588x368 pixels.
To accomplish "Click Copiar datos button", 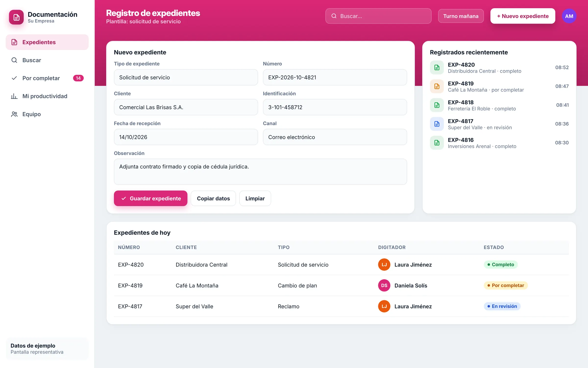I will pyautogui.click(x=213, y=198).
